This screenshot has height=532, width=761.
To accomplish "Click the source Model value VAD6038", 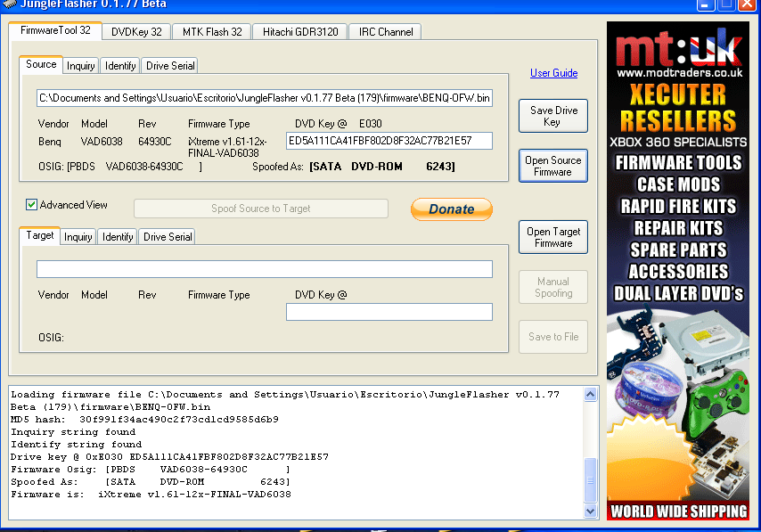I will pyautogui.click(x=102, y=142).
